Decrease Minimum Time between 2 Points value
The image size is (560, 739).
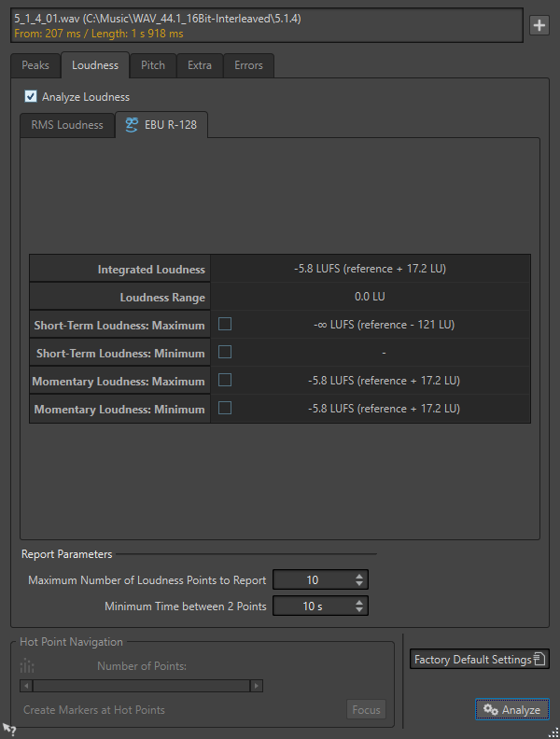(x=360, y=610)
